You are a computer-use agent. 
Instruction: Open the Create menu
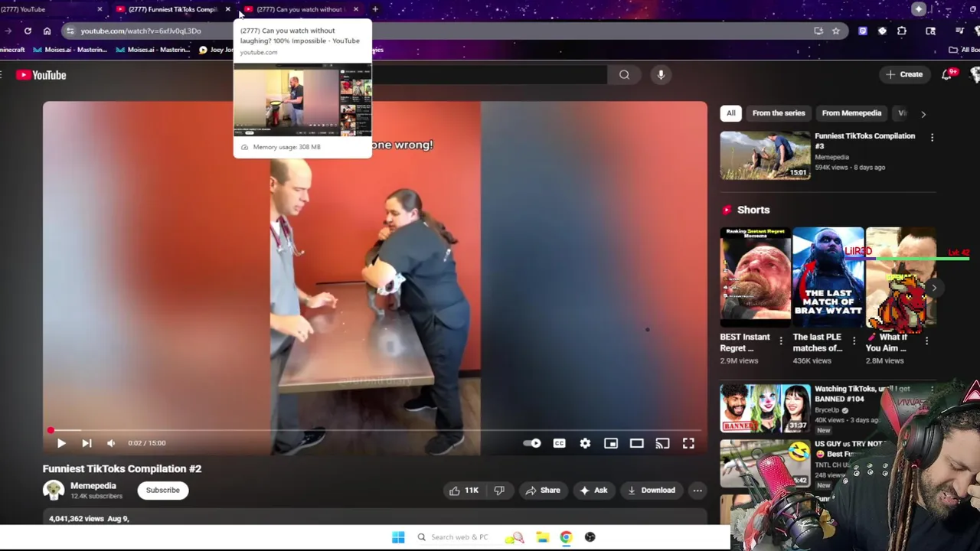pyautogui.click(x=904, y=74)
